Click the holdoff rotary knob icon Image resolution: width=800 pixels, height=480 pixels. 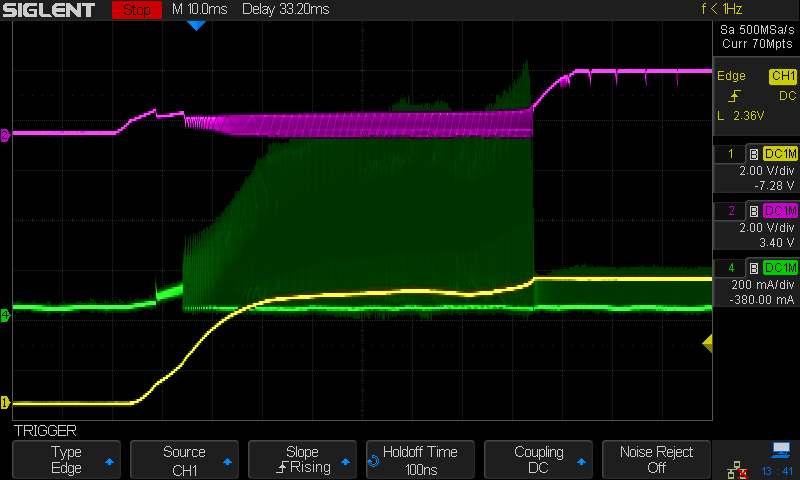tap(373, 461)
